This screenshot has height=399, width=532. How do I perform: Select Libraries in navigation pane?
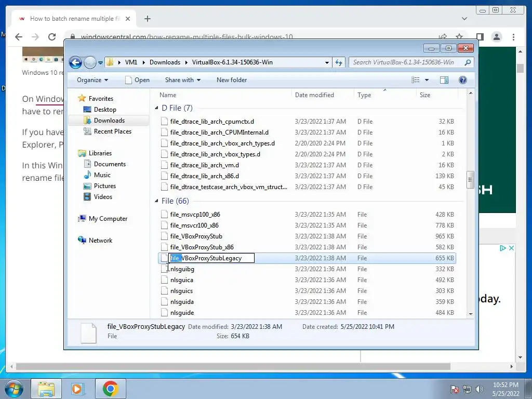pos(100,153)
